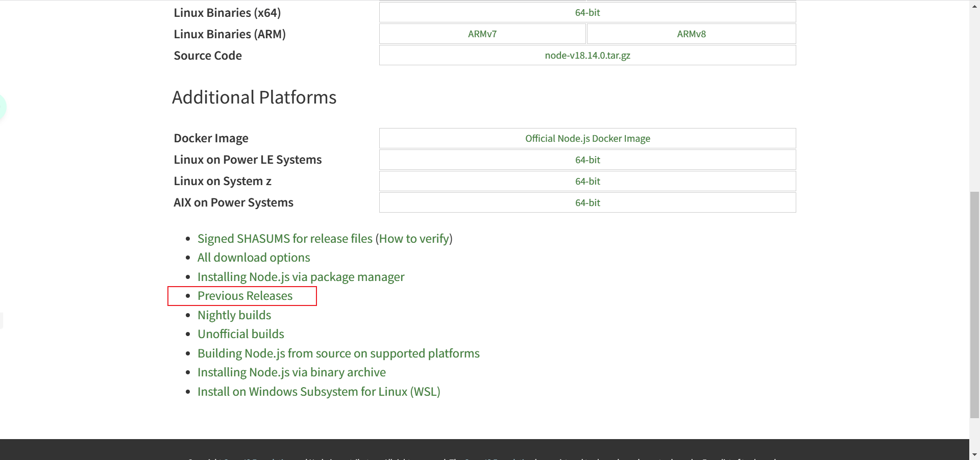Click the vertical scrollbar thumb

pyautogui.click(x=974, y=304)
